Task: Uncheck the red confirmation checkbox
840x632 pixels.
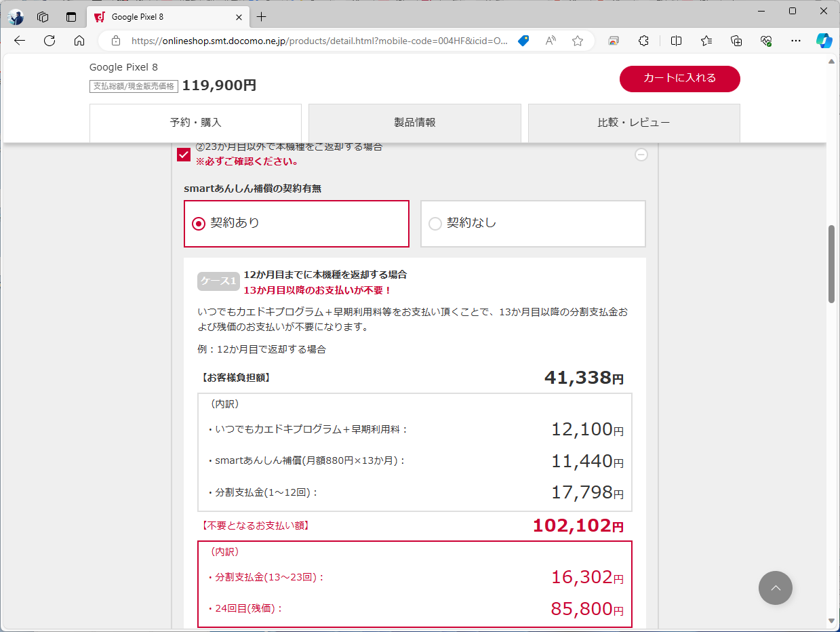Action: (x=183, y=155)
